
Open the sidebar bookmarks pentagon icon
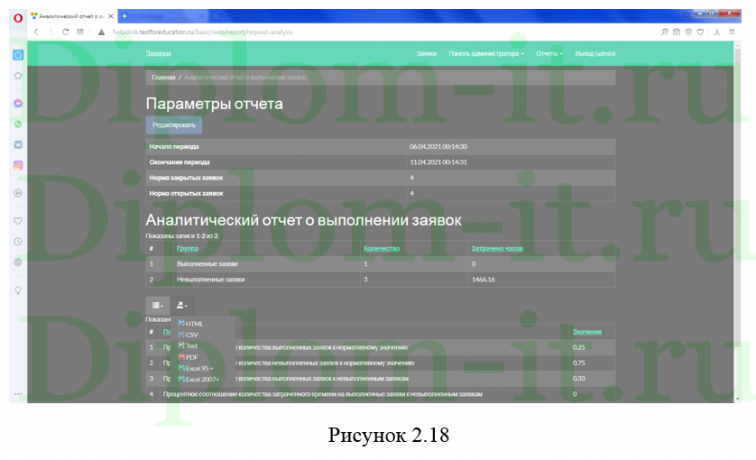tap(18, 76)
